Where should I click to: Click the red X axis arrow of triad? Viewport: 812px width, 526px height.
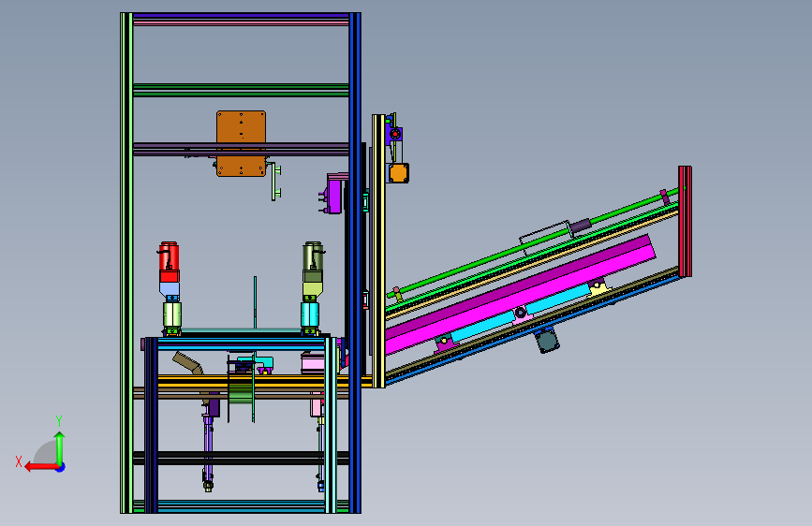click(x=40, y=467)
